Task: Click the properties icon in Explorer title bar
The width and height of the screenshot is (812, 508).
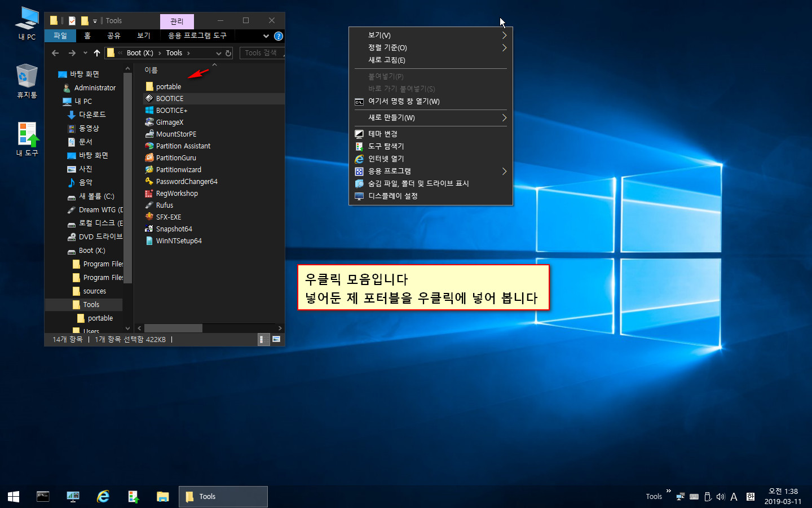Action: pyautogui.click(x=72, y=21)
